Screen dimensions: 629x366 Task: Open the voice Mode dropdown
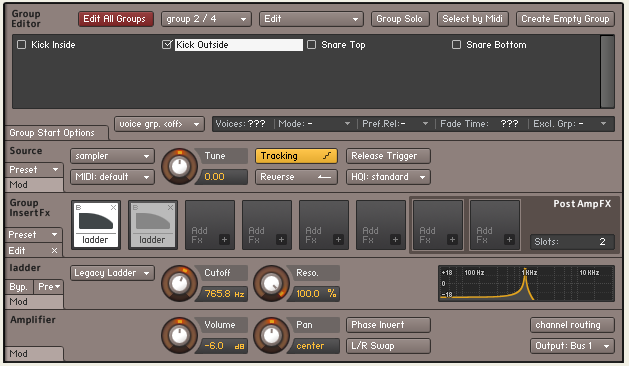(314, 124)
